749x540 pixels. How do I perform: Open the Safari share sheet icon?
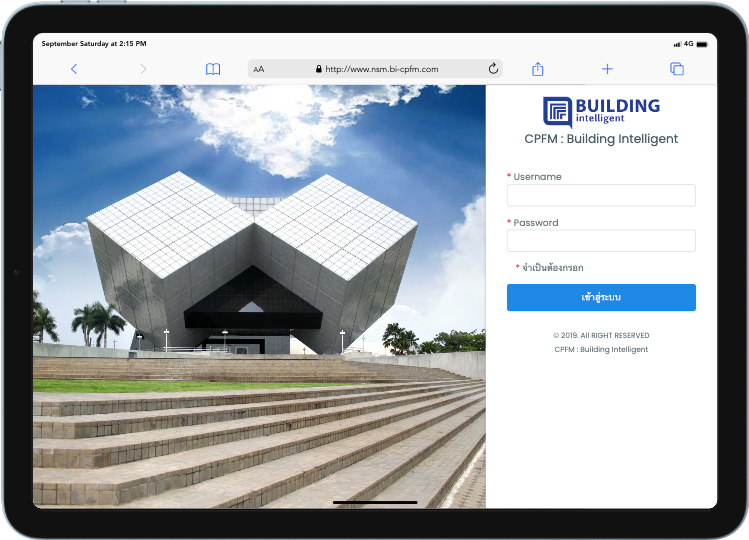point(538,69)
